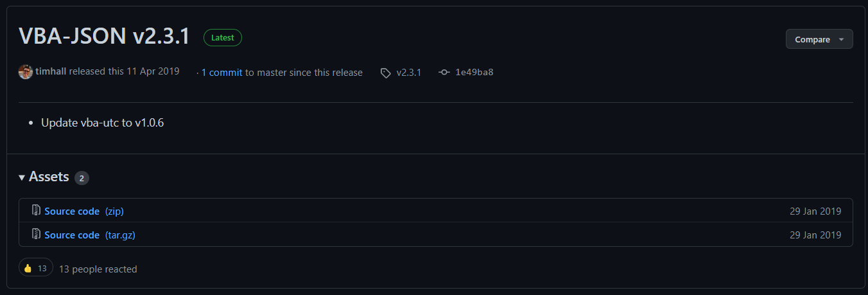
Task: Click the 11 Apr 2019 release date
Action: 153,72
